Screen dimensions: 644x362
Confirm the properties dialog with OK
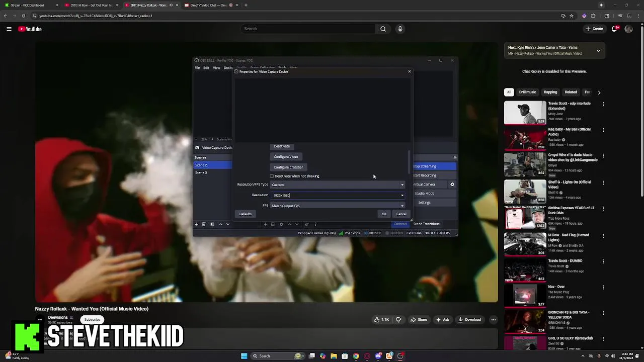pyautogui.click(x=384, y=214)
